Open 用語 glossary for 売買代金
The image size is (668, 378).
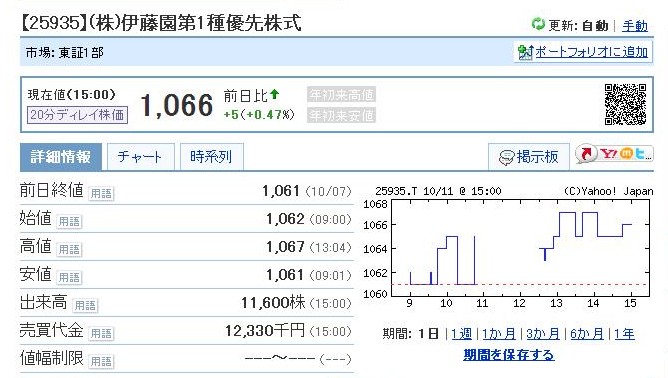(x=101, y=333)
